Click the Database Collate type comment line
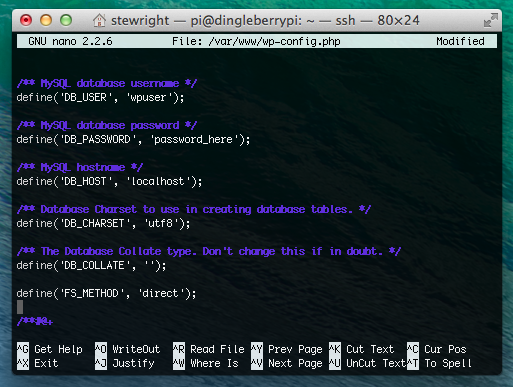The width and height of the screenshot is (513, 387). coord(209,251)
